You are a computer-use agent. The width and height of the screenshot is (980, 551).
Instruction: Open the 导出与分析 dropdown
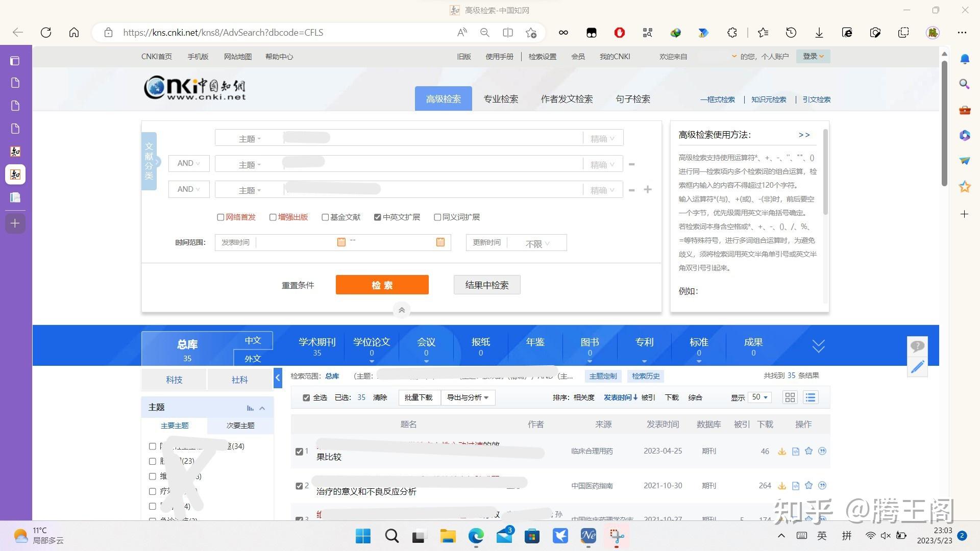pyautogui.click(x=468, y=397)
